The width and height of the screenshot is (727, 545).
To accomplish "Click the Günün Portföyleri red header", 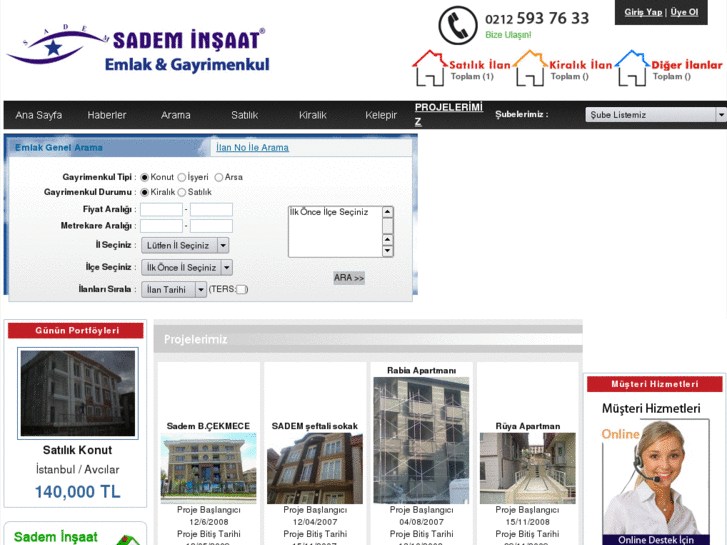I will 76,331.
